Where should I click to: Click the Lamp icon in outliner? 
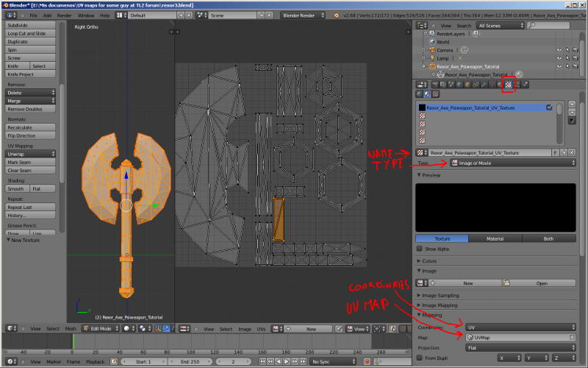click(431, 58)
